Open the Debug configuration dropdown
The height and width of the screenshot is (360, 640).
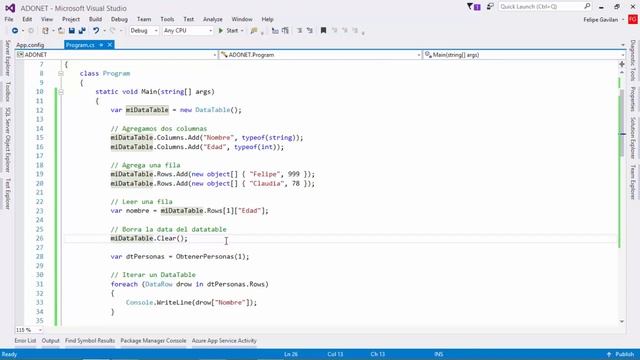[144, 31]
